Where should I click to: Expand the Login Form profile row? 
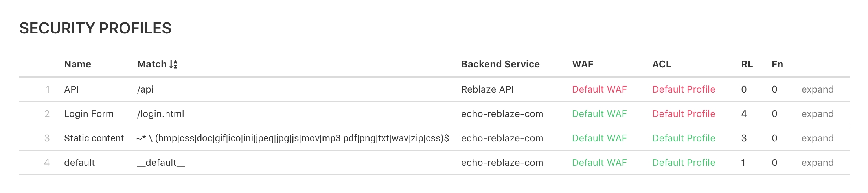817,114
